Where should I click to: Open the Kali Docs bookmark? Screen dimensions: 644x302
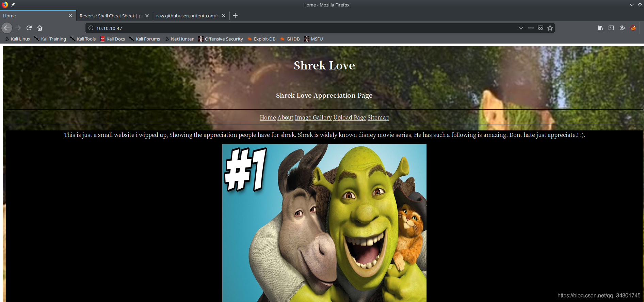(113, 39)
